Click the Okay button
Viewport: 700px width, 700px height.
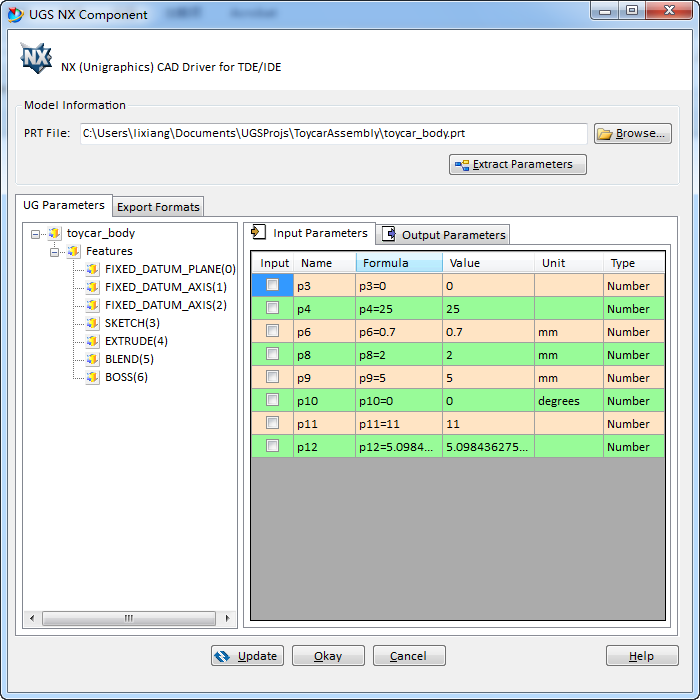click(x=328, y=656)
